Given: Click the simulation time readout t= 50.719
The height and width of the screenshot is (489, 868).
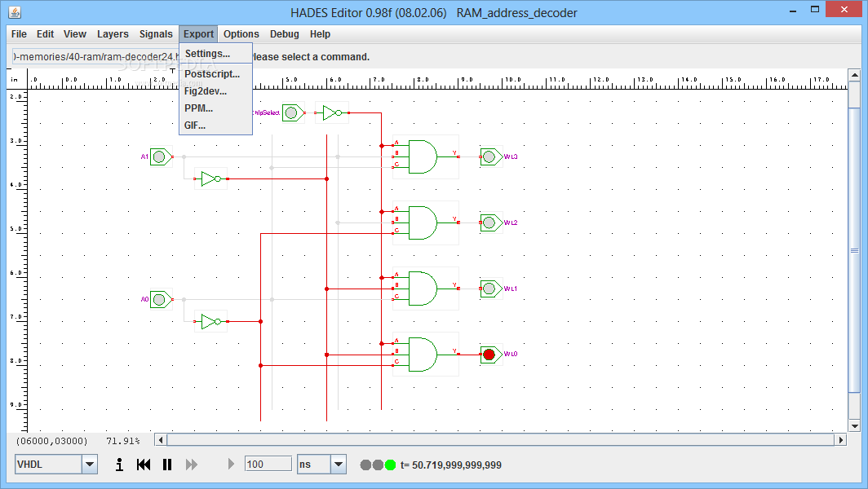Looking at the screenshot, I should (x=450, y=465).
